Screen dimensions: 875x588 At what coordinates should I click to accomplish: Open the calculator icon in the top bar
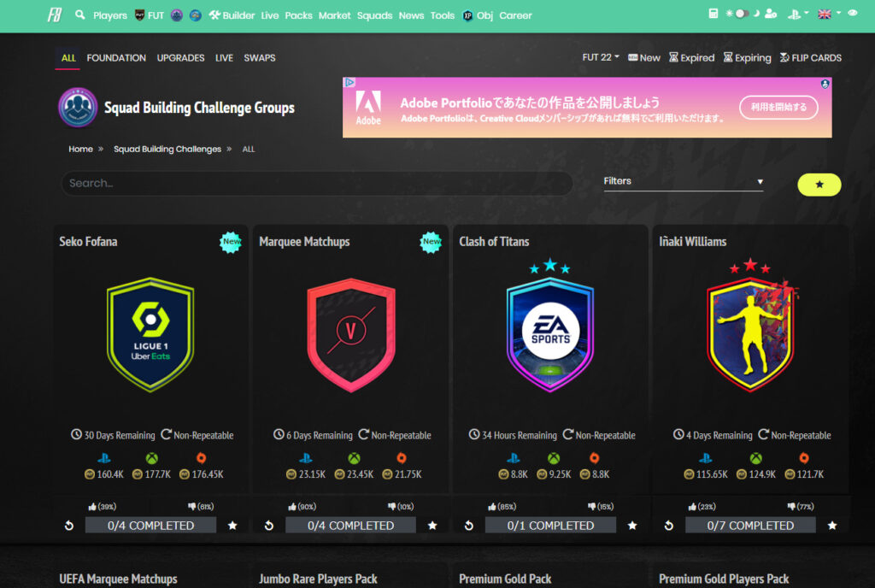[x=714, y=14]
